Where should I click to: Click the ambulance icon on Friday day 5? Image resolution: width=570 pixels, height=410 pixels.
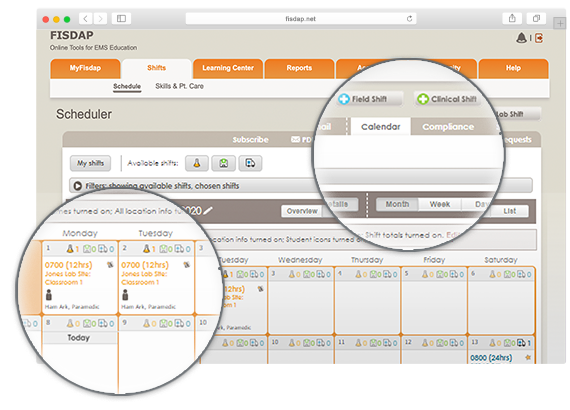pyautogui.click(x=454, y=274)
